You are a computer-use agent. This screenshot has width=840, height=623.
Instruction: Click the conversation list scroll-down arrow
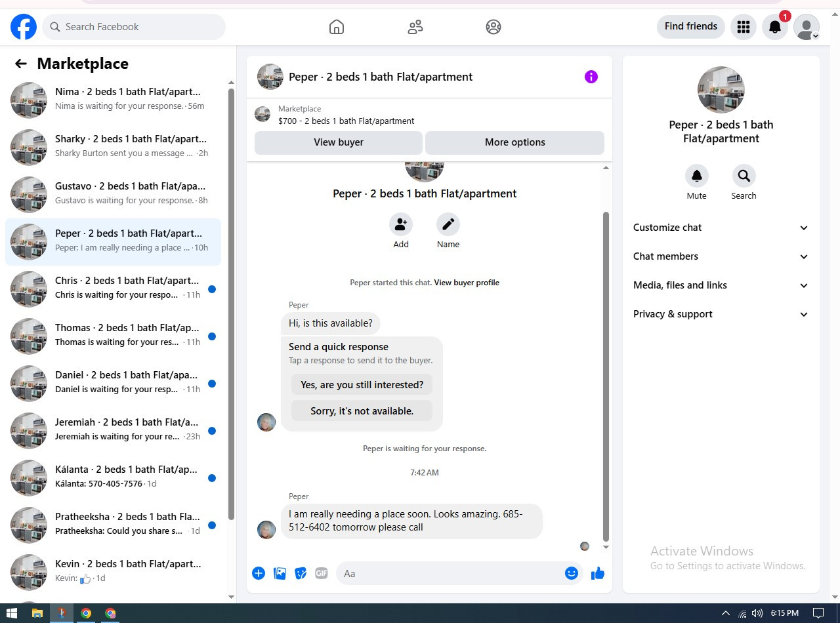[231, 597]
